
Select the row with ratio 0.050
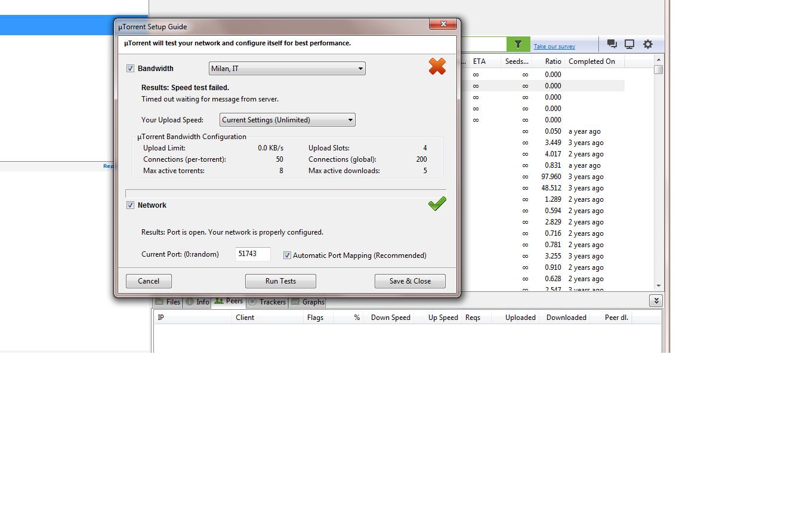(x=542, y=131)
